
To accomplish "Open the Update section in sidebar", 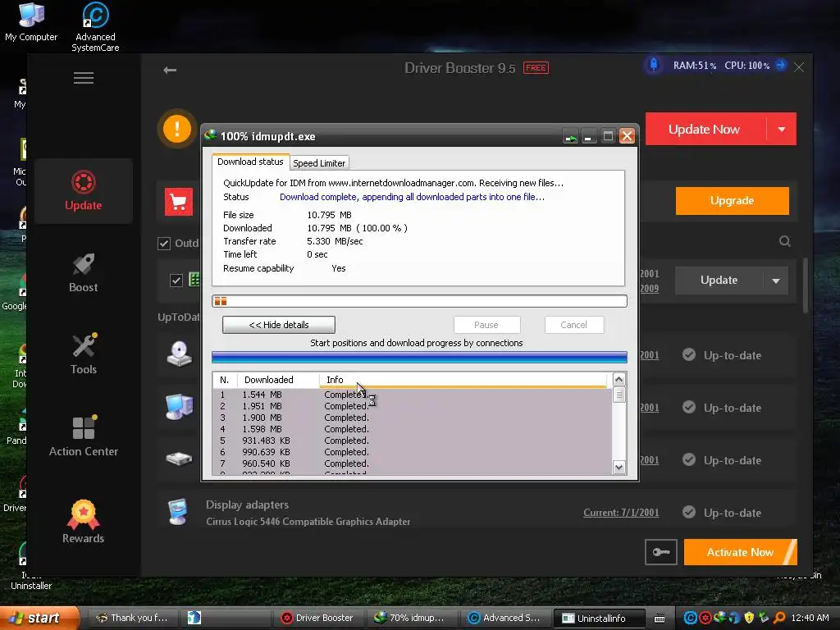I will point(84,190).
